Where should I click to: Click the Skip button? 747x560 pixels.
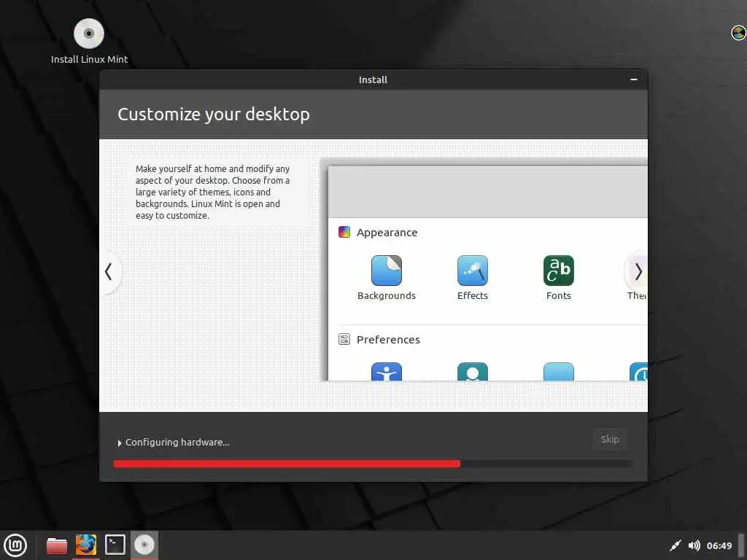point(610,439)
